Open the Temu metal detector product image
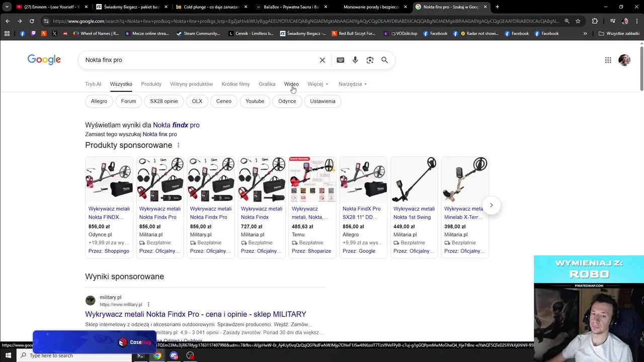Screen dimensions: 644x362 click(312, 179)
